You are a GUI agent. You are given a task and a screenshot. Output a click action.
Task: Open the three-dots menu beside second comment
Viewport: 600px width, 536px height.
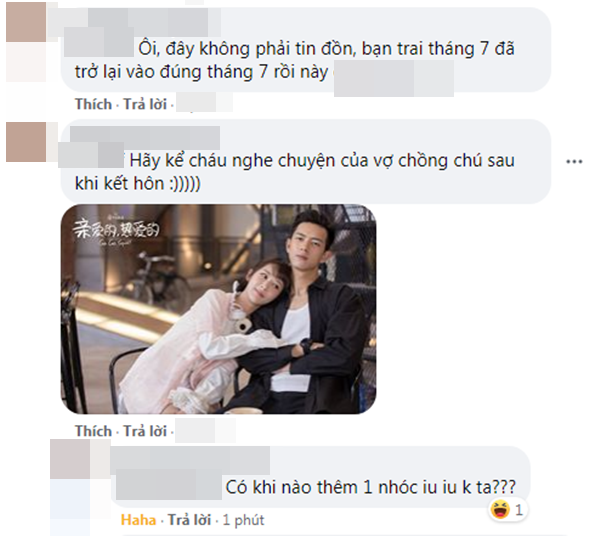(x=574, y=162)
